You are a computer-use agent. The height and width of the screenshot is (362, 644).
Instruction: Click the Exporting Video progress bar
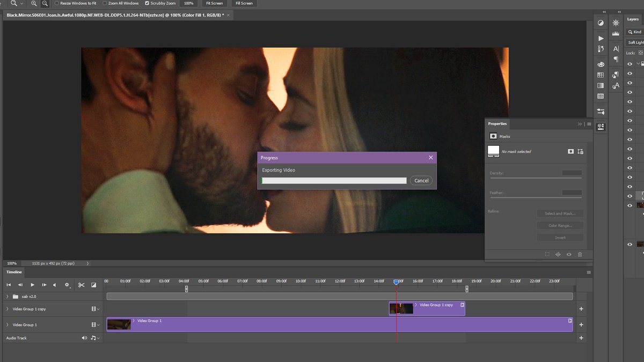coord(334,181)
